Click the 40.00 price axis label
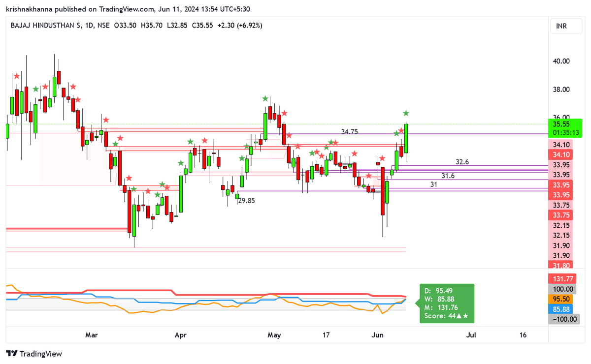The height and width of the screenshot is (364, 591). [561, 61]
